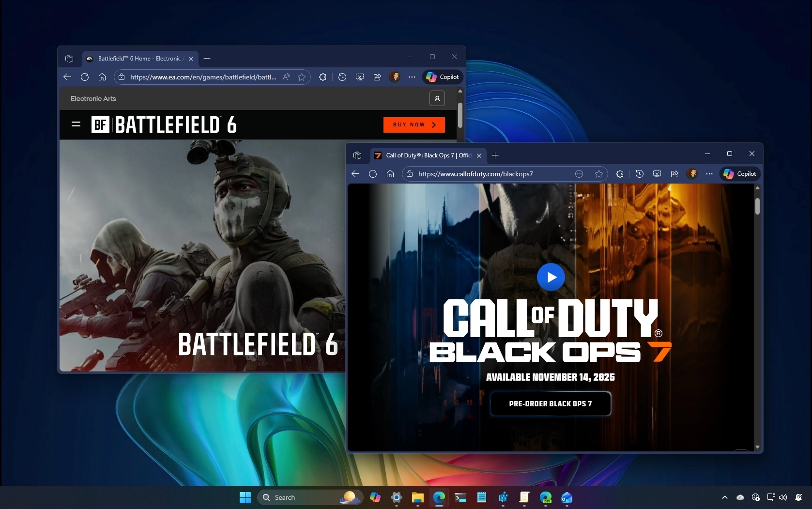
Task: View site information lock for ea.com
Action: point(122,77)
